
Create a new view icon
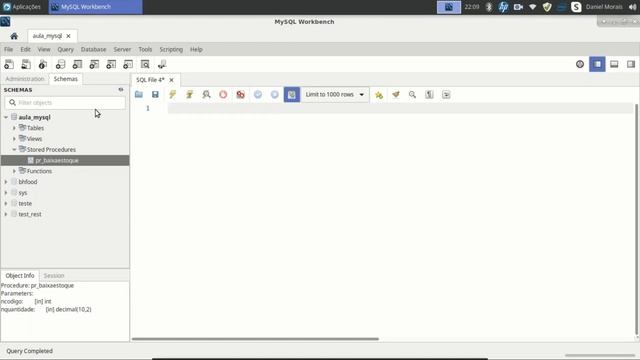[x=94, y=64]
